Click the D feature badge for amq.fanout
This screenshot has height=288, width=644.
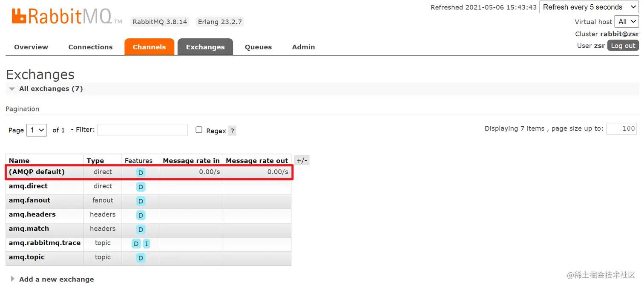tap(141, 201)
